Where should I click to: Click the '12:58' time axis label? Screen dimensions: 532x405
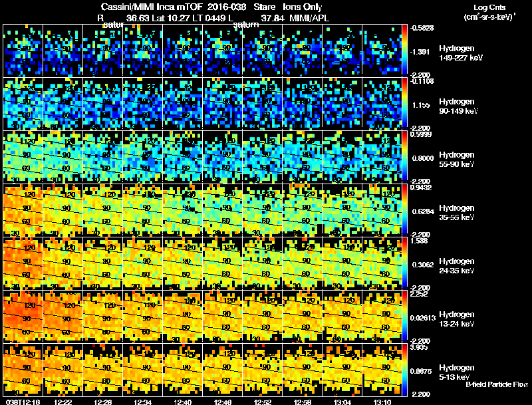click(303, 402)
